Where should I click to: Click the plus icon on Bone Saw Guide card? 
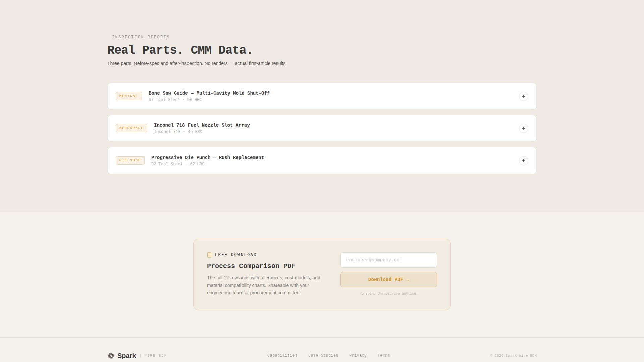[x=523, y=96]
